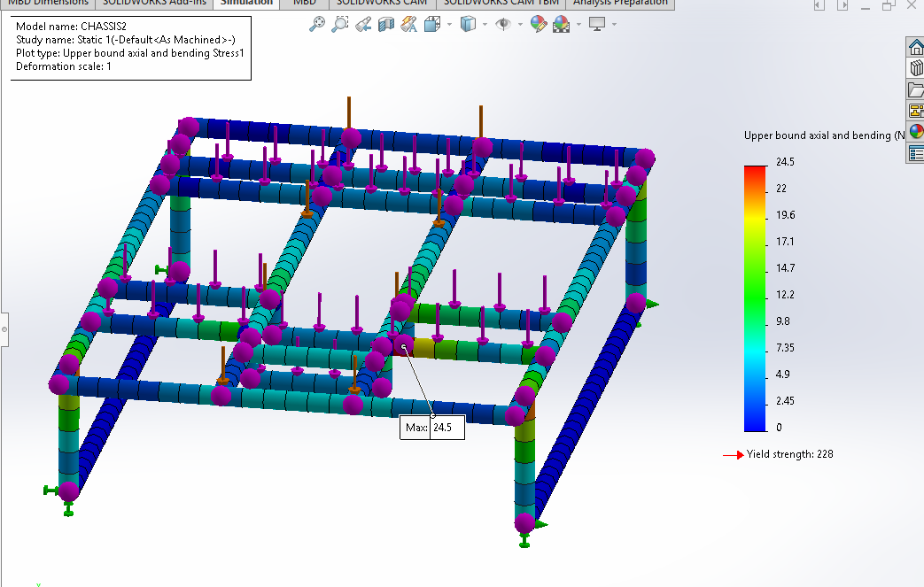Click the Hide/Show Items eye icon

pyautogui.click(x=503, y=24)
